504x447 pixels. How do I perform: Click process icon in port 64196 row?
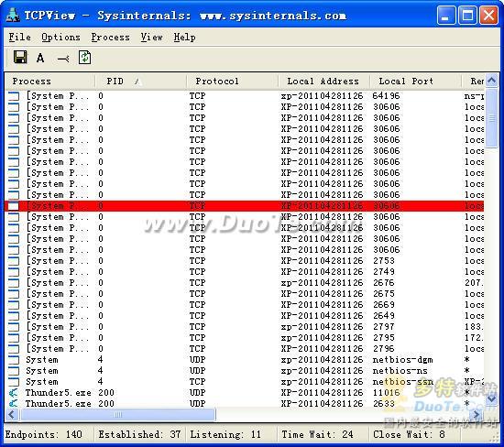(14, 96)
